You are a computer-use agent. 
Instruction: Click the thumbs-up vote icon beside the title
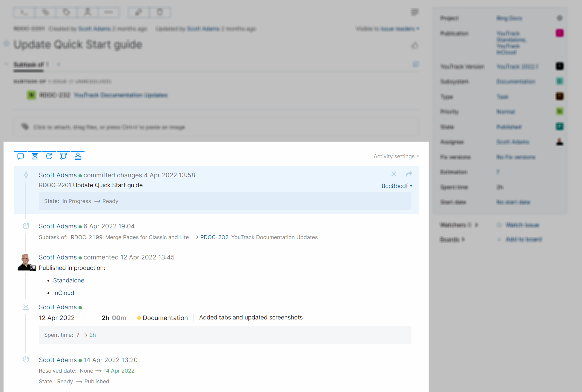coord(414,46)
